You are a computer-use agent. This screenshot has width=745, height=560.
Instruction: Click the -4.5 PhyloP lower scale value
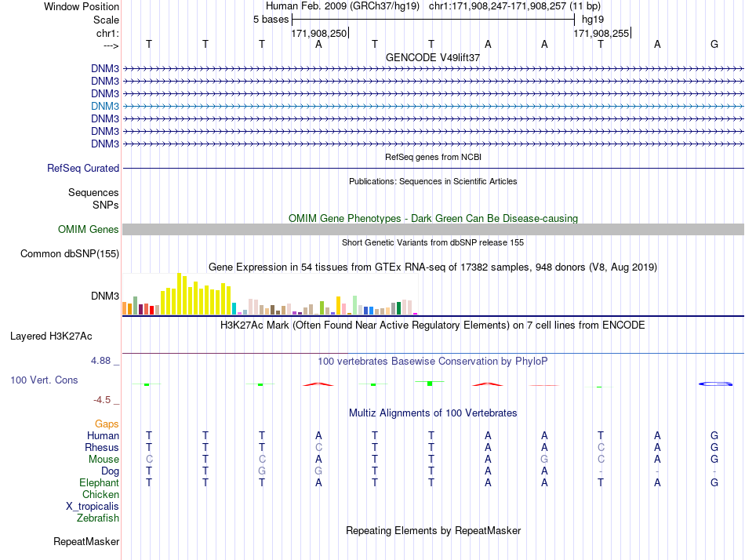102,400
